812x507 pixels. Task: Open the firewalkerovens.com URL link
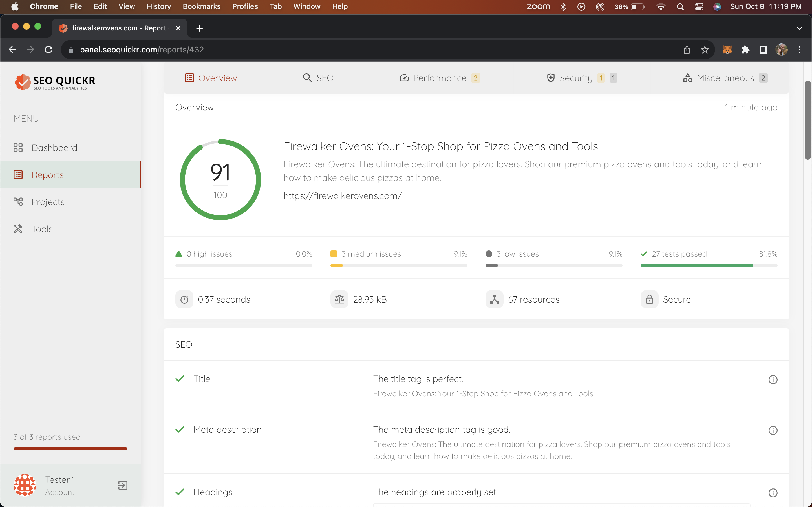pos(343,196)
